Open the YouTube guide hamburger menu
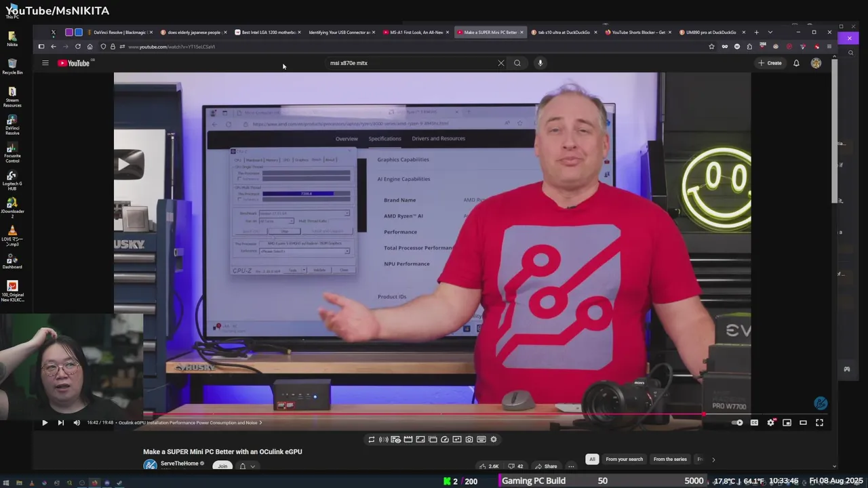This screenshot has height=488, width=868. coord(45,63)
